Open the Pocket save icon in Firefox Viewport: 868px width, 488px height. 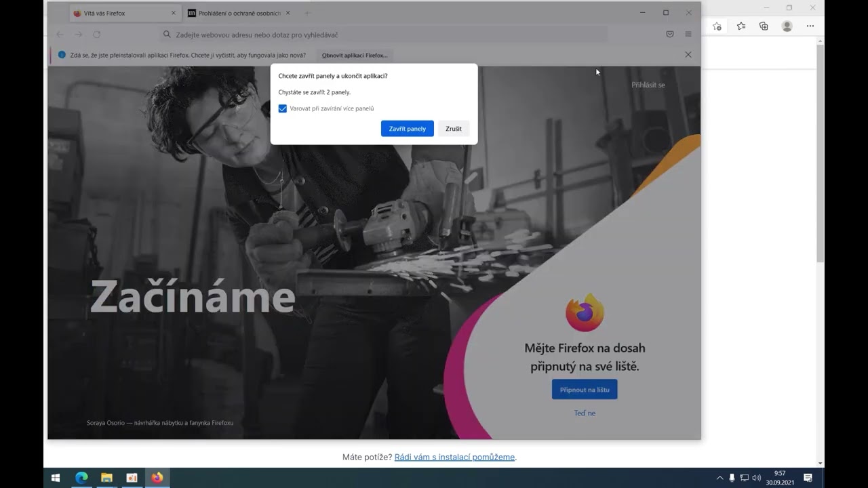click(670, 34)
